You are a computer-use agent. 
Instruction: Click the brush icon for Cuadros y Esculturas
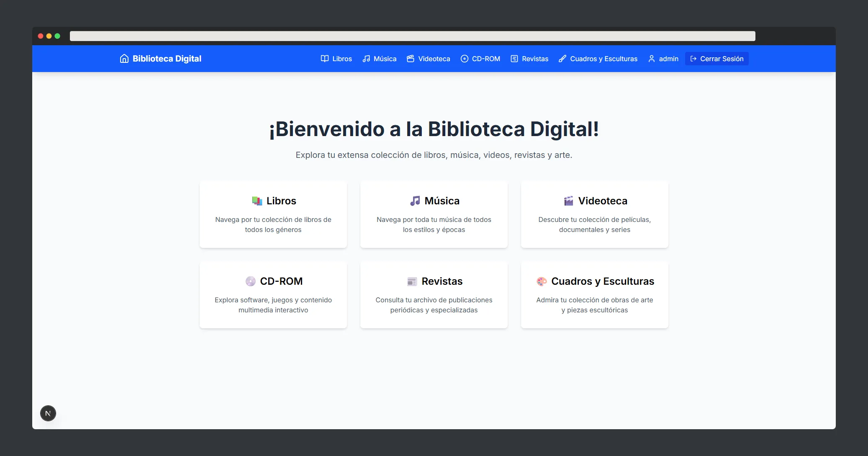(562, 59)
